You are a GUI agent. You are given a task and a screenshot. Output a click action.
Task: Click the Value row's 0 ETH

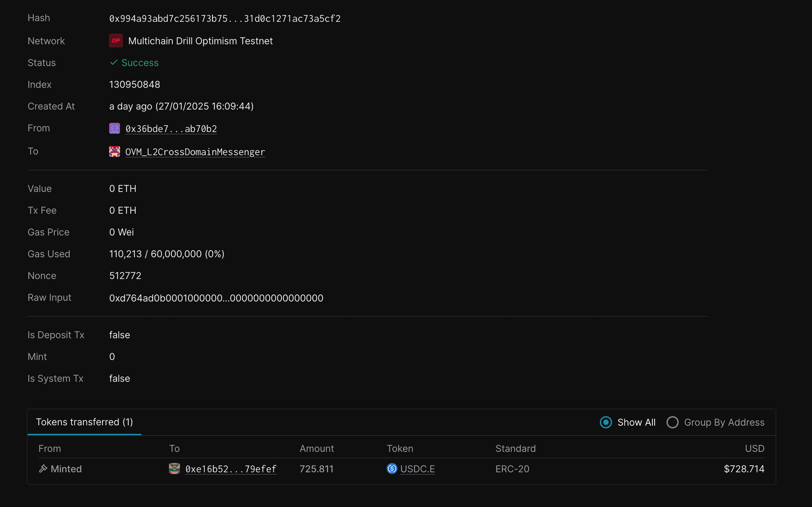coord(123,188)
